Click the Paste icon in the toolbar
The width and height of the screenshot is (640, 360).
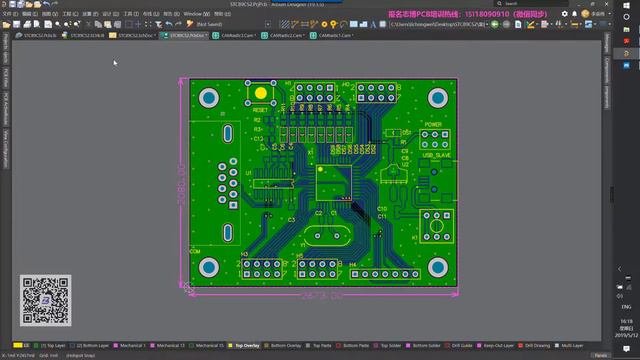(x=108, y=24)
